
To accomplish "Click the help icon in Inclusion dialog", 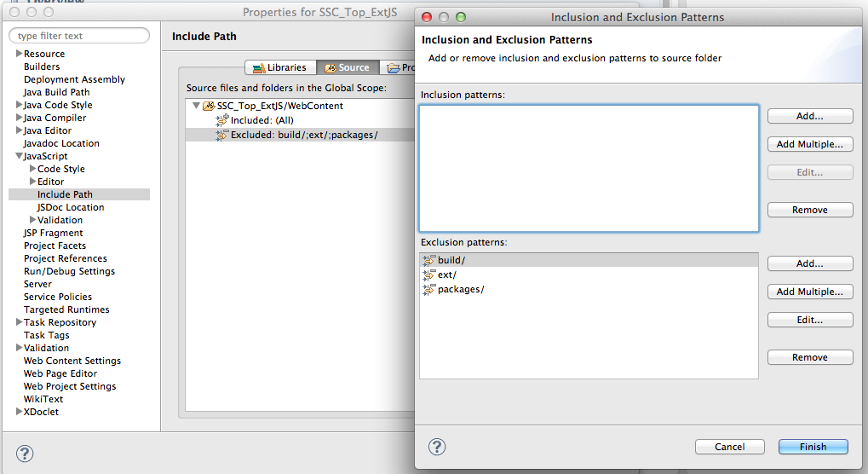I will 437,448.
